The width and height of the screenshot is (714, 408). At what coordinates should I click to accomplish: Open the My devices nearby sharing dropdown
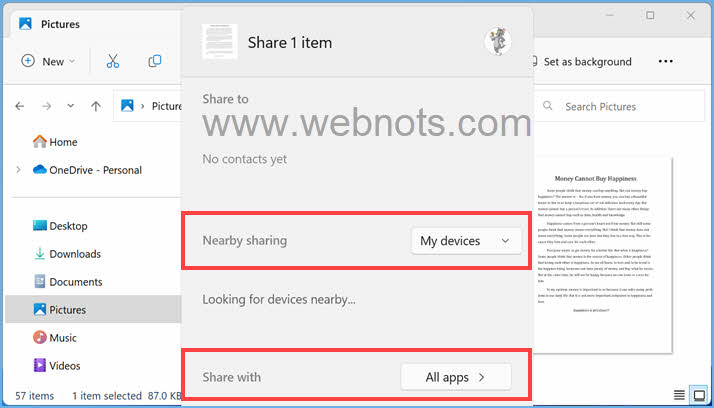(x=466, y=241)
